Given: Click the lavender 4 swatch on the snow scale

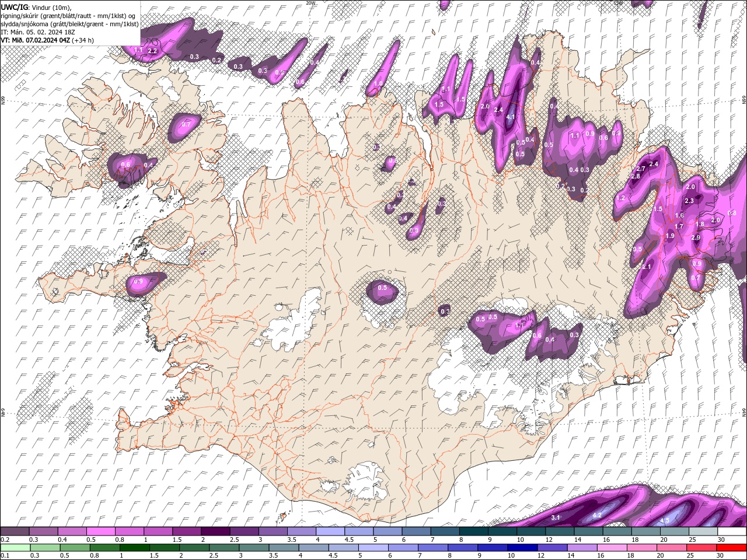Looking at the screenshot, I should [x=330, y=531].
